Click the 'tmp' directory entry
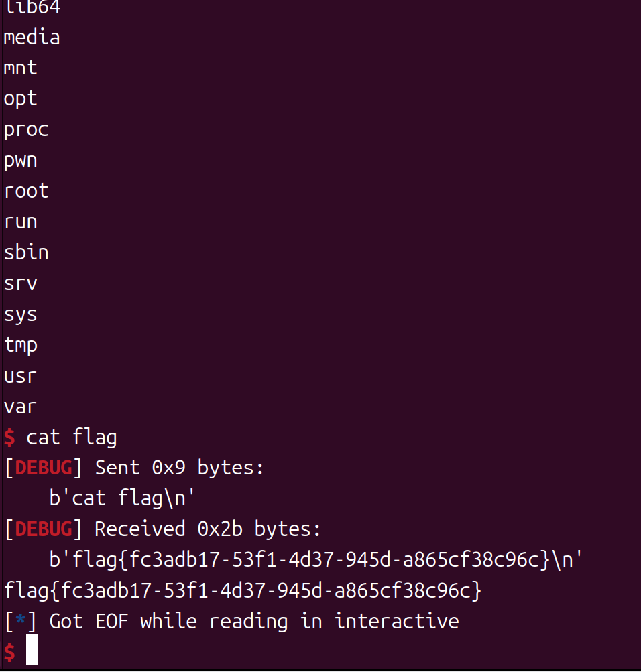The height and width of the screenshot is (672, 641). click(x=20, y=345)
